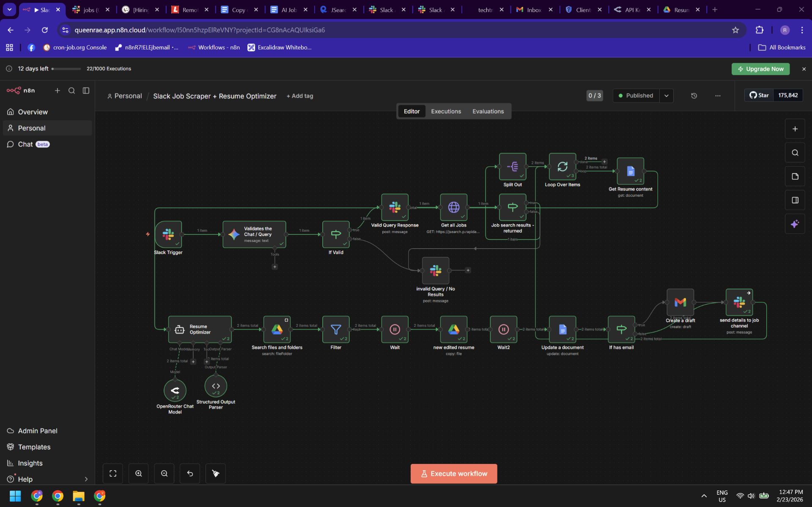Open Admin Panel link
This screenshot has width=812, height=507.
click(47, 431)
